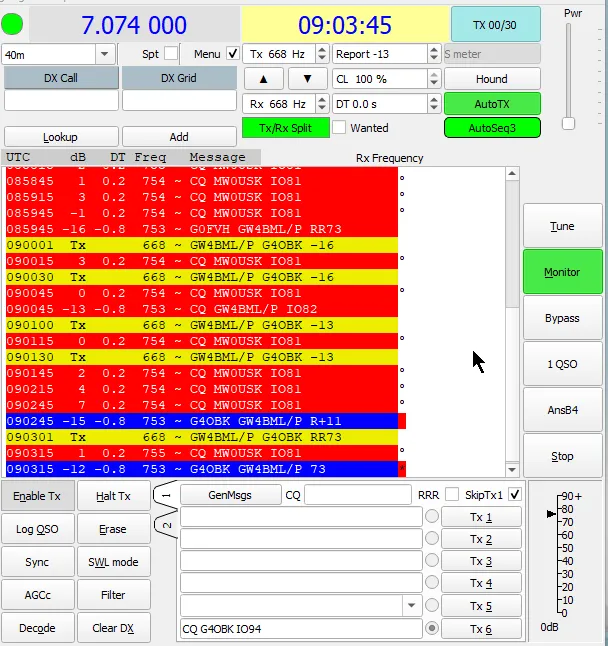This screenshot has width=608, height=646.
Task: Uncheck the Menu checkbox
Action: [x=233, y=54]
